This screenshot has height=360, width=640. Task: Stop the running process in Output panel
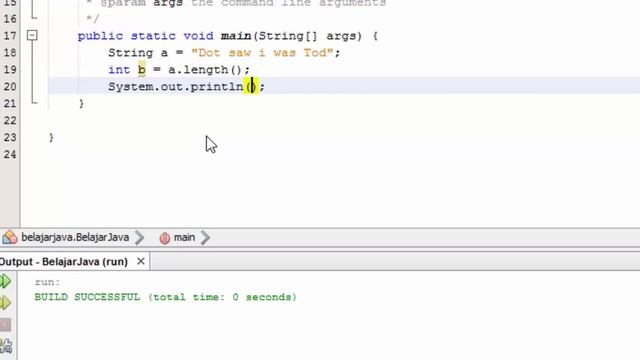(5, 325)
